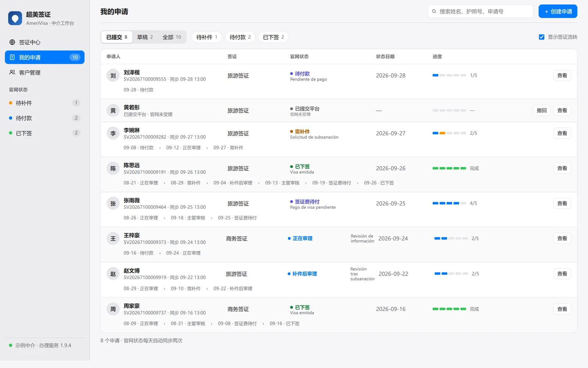The image size is (588, 368).
Task: Click the 赵 avatar for 赵文博
Action: [x=113, y=274]
